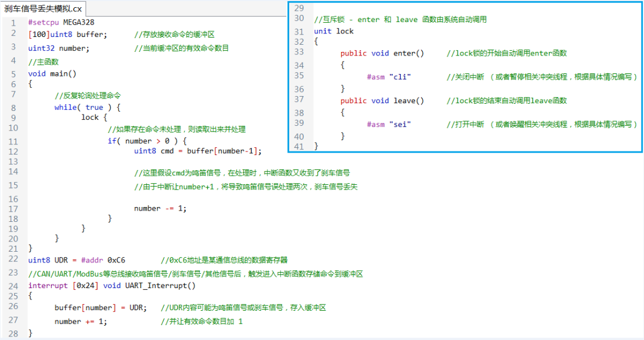The width and height of the screenshot is (644, 340).
Task: Click 'uint8 cmd = buffer[number-1];' line
Action: [198, 151]
